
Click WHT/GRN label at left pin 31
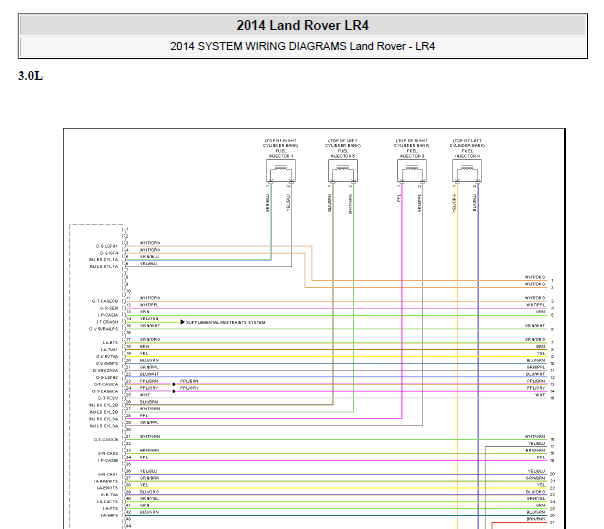click(150, 437)
